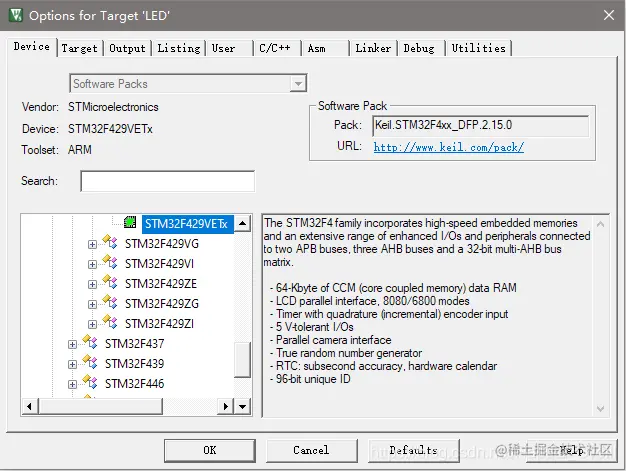
Task: Click the Defaults button
Action: 414,450
